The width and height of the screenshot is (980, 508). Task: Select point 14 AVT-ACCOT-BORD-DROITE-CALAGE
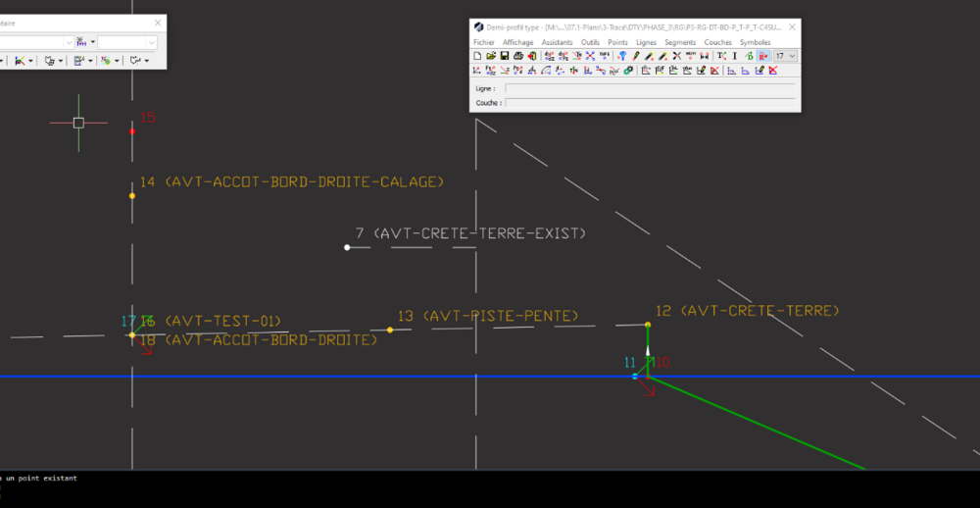[x=132, y=196]
